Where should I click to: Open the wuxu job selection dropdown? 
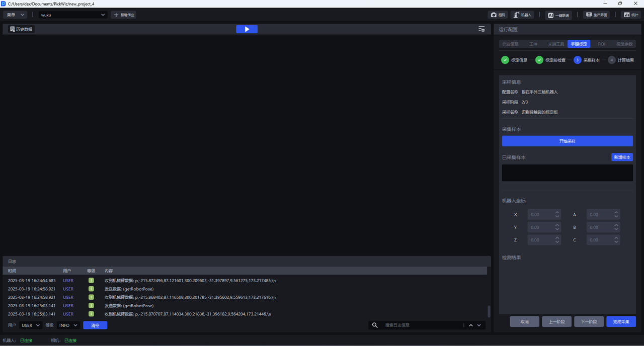(x=73, y=15)
